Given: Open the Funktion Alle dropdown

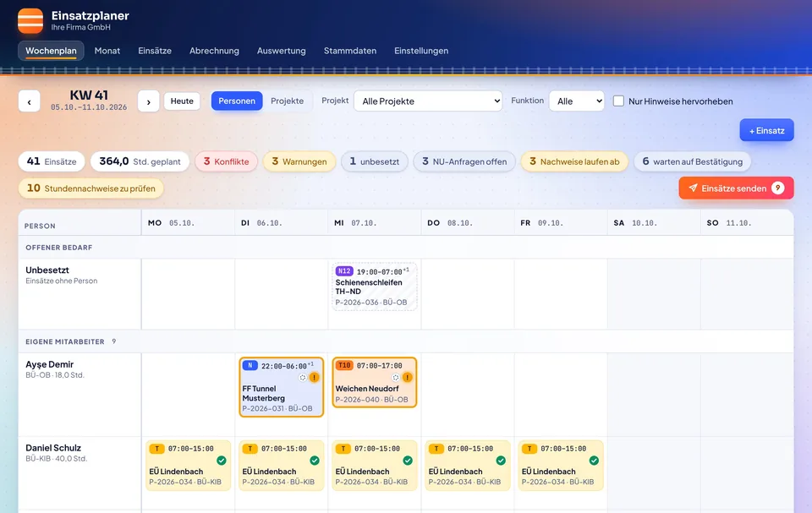Looking at the screenshot, I should [x=577, y=101].
